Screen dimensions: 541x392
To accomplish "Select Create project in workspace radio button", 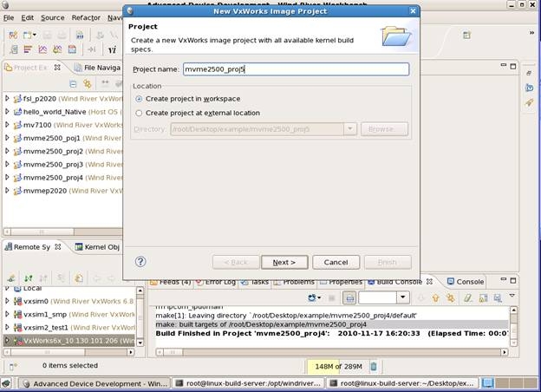I will click(139, 99).
